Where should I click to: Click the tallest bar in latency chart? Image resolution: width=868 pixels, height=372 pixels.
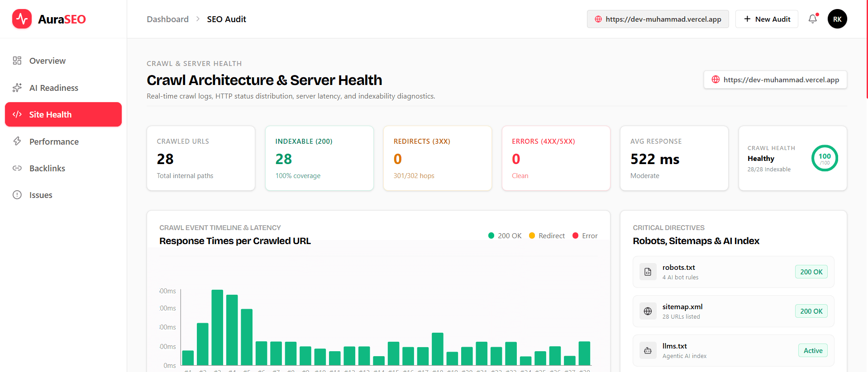pyautogui.click(x=217, y=327)
